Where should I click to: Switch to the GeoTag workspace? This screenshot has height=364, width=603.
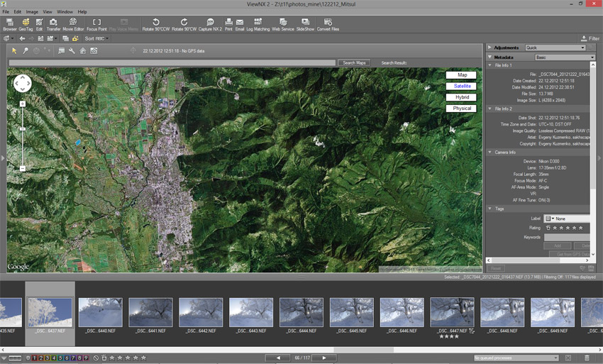click(x=26, y=24)
